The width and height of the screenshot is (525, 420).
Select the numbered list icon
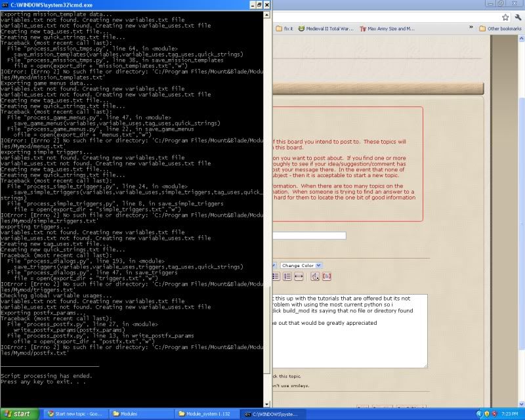(287, 276)
